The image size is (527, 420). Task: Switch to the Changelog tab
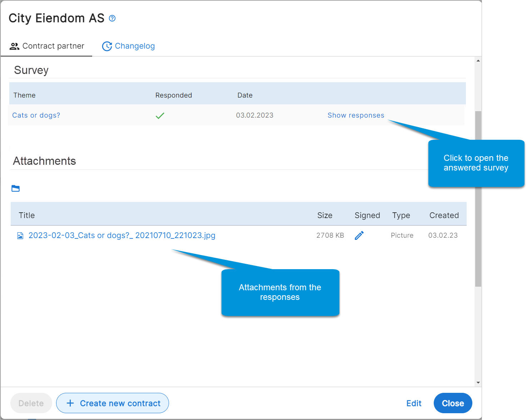128,46
